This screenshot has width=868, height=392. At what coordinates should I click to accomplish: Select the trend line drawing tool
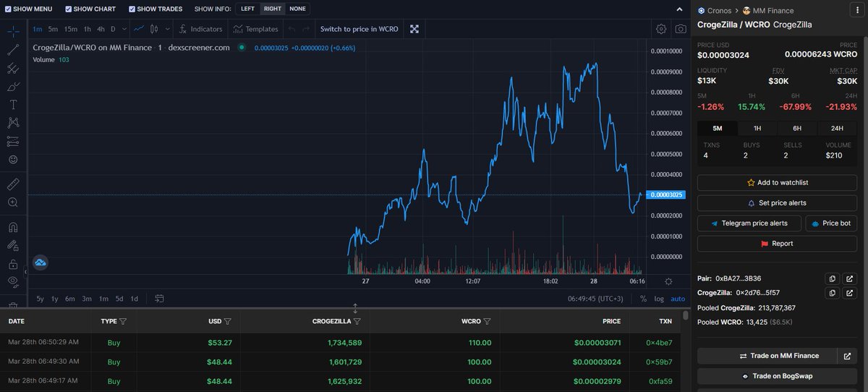(x=13, y=50)
